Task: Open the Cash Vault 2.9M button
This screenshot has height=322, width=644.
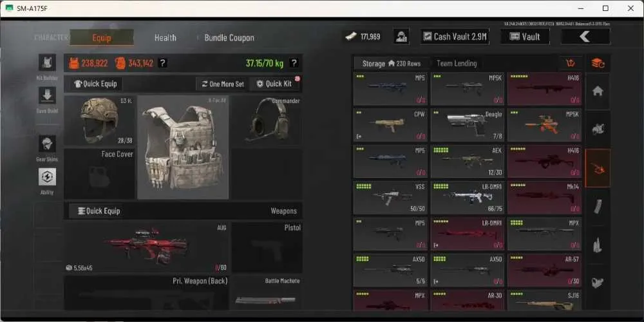Action: (x=455, y=37)
